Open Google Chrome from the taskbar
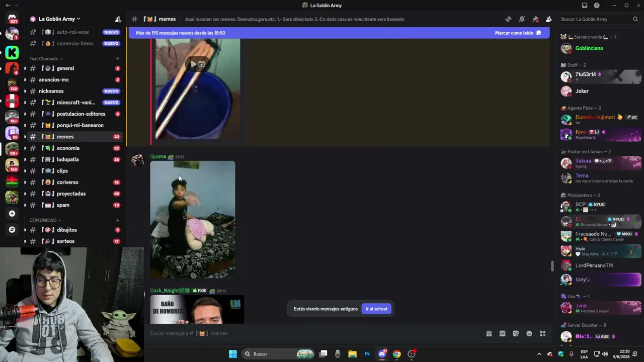644x362 pixels. coord(397,354)
